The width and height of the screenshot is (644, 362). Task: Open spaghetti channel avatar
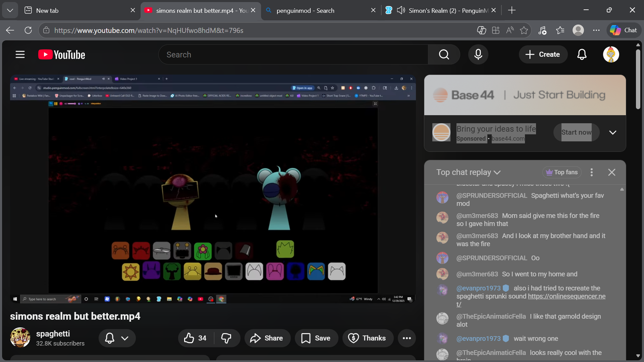click(20, 337)
